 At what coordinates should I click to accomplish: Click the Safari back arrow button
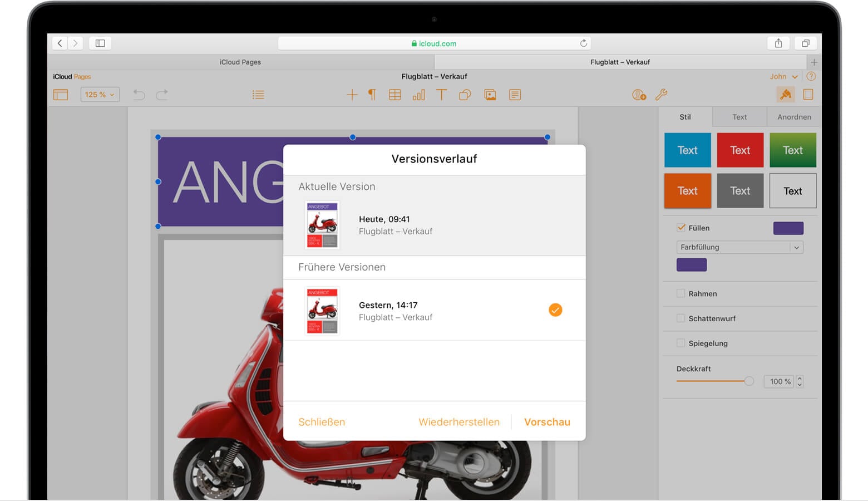pyautogui.click(x=60, y=43)
